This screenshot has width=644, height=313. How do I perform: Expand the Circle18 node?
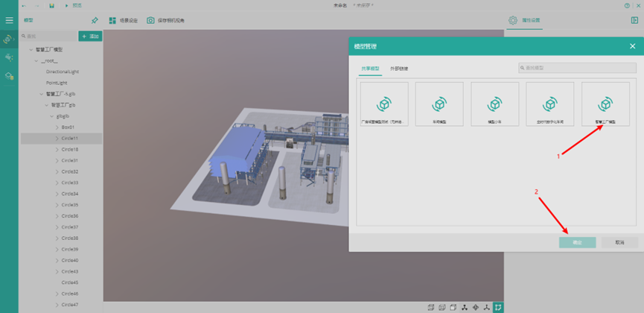[57, 149]
